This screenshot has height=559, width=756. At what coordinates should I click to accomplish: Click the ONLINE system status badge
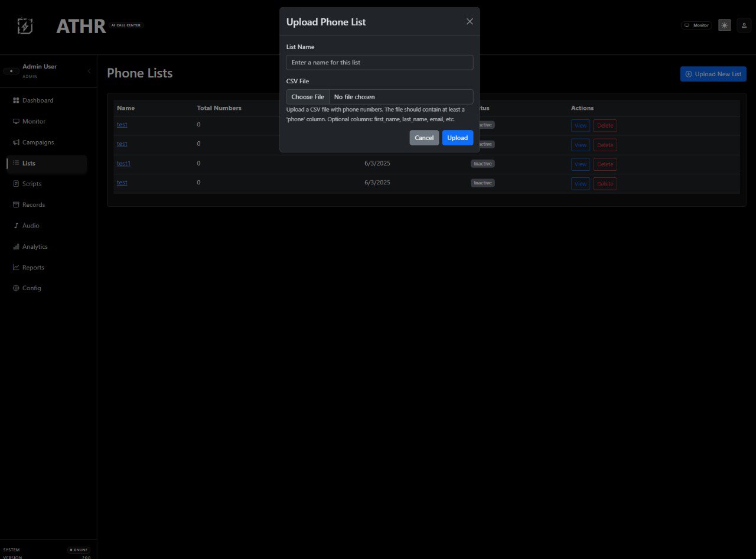point(79,550)
